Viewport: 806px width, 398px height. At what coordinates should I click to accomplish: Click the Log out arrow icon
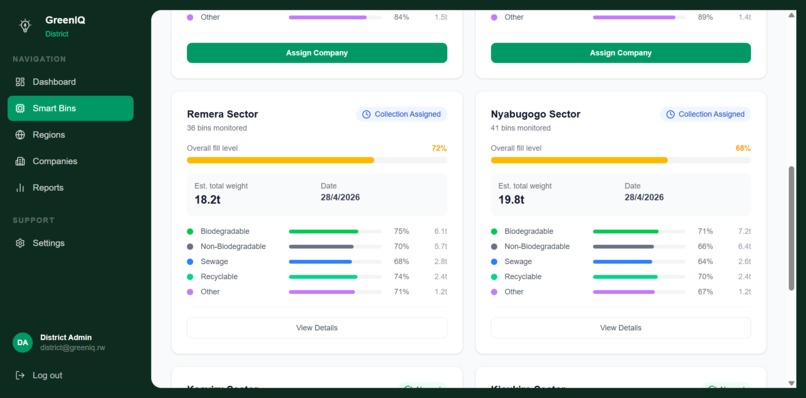point(20,375)
